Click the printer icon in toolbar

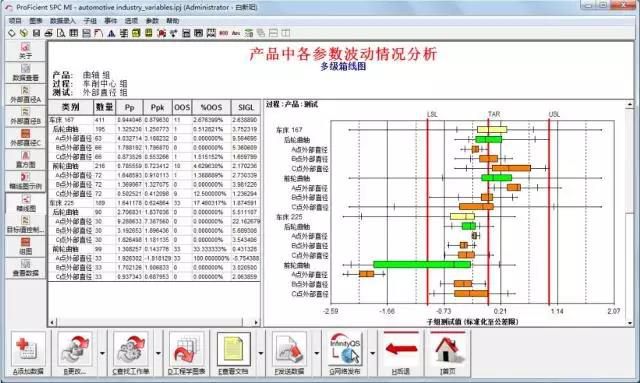(49, 33)
